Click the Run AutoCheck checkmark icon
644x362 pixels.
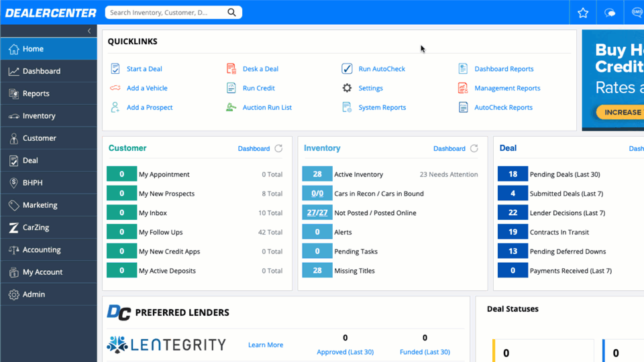[x=347, y=68]
